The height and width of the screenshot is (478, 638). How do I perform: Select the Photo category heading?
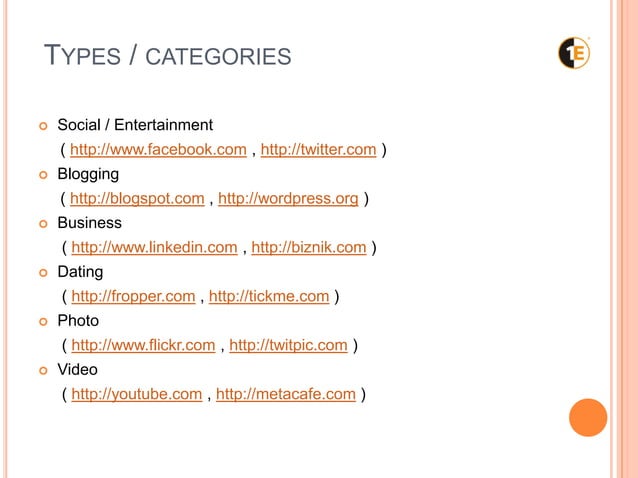(78, 321)
